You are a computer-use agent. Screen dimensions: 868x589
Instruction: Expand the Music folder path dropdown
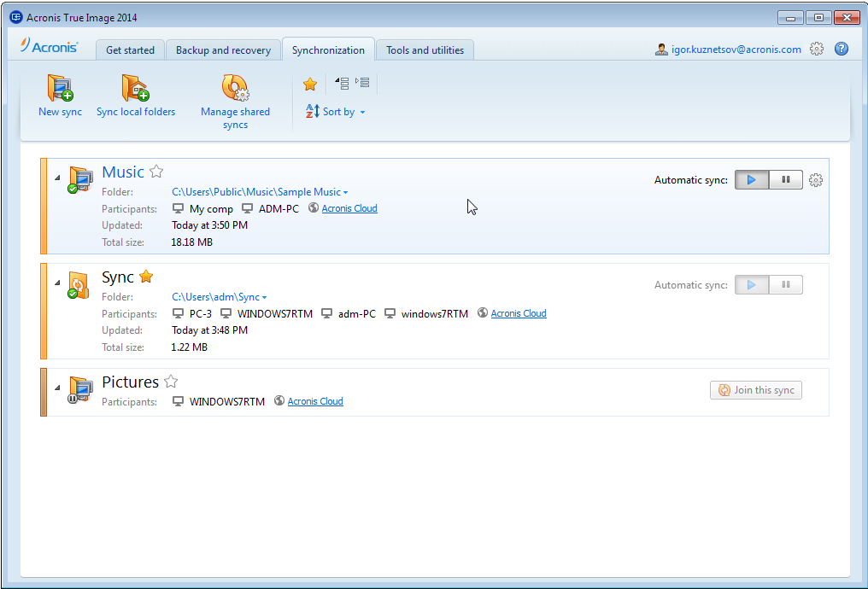345,193
